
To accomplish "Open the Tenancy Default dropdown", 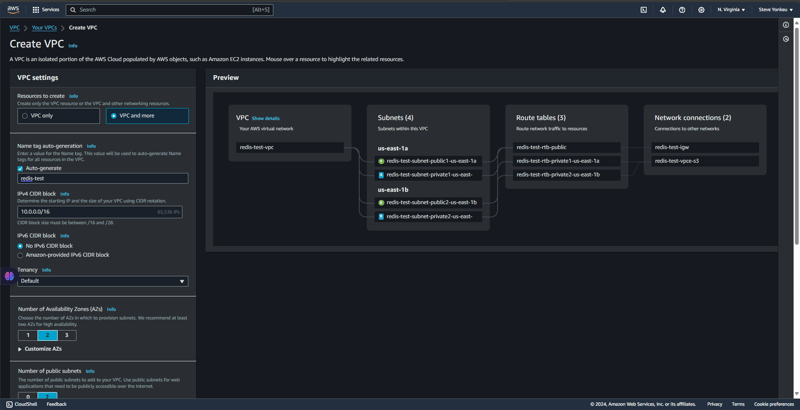I will pos(103,281).
